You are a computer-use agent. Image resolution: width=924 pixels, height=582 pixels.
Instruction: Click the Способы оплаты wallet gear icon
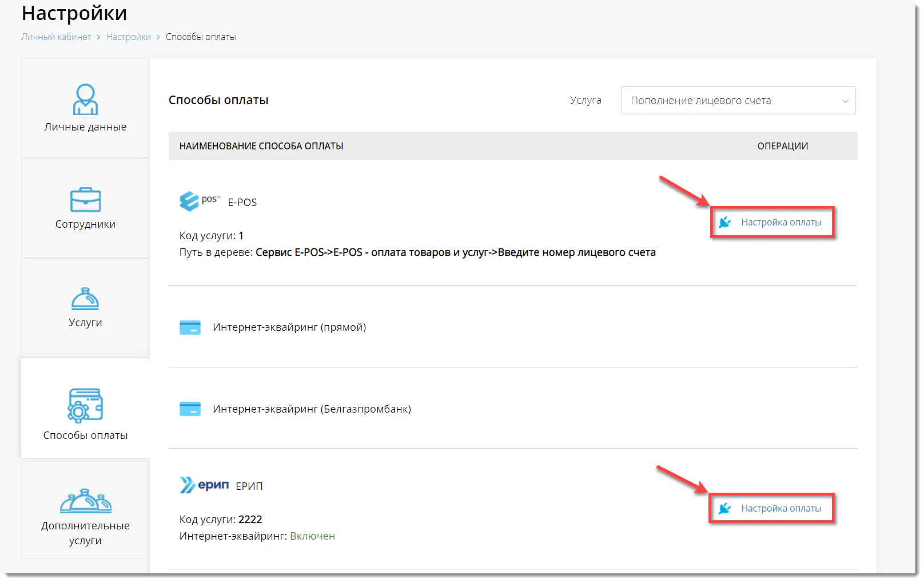pyautogui.click(x=85, y=405)
